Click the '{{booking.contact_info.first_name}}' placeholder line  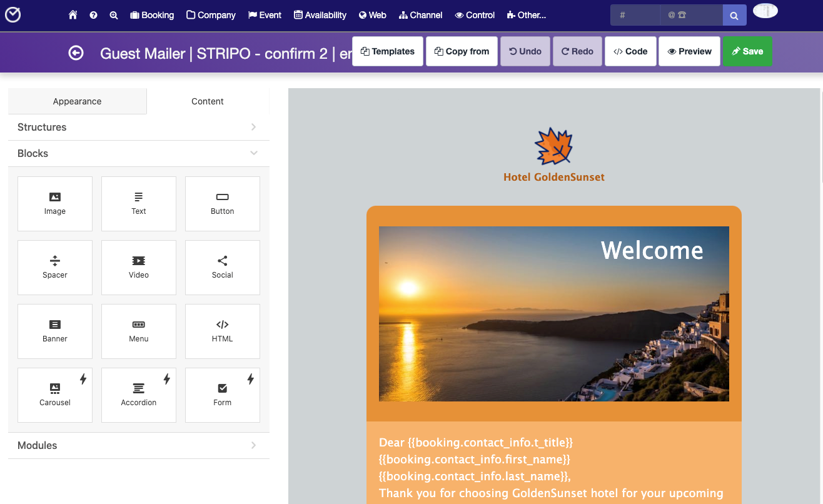pos(475,460)
